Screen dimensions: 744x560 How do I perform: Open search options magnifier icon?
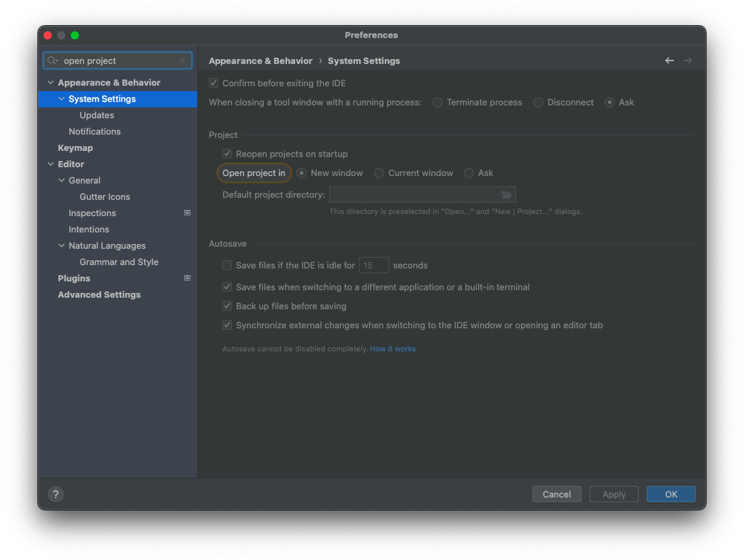coord(52,60)
